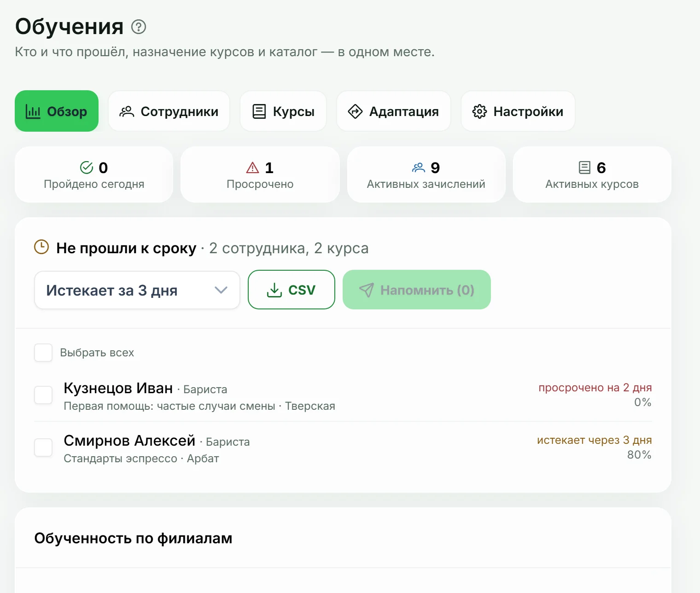Click the book icon in Курсы tab
The width and height of the screenshot is (700, 593).
click(x=259, y=111)
